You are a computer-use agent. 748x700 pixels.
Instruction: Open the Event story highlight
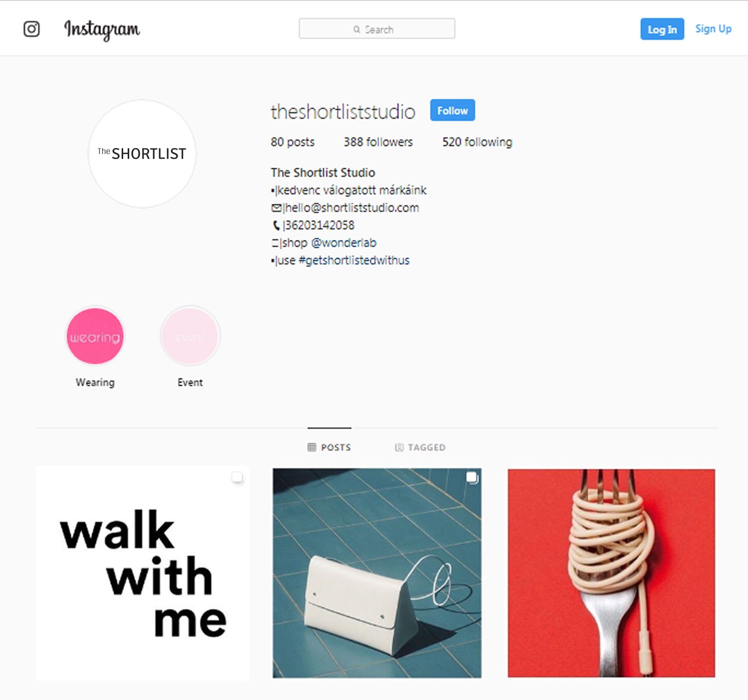190,337
